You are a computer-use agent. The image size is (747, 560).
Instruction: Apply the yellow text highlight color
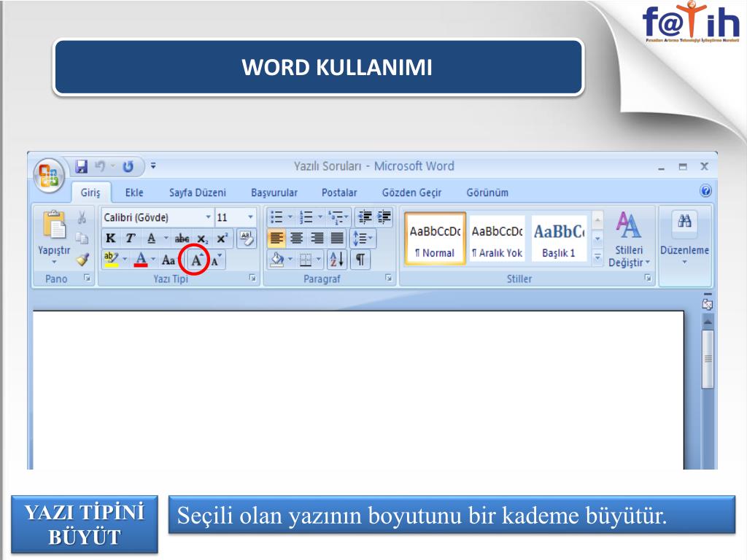(x=111, y=260)
